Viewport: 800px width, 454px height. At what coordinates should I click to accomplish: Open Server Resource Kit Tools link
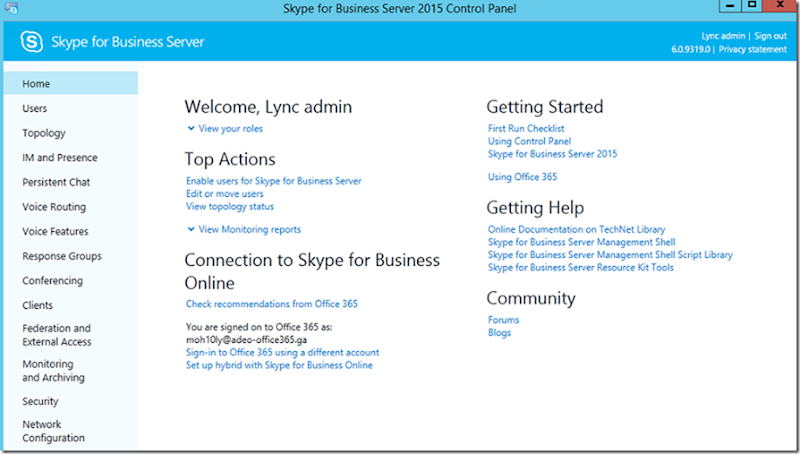(580, 268)
